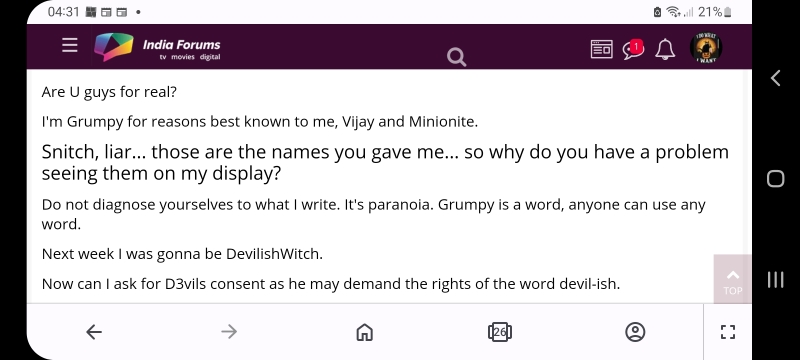
Task: Tap Android home button
Action: coord(776,178)
